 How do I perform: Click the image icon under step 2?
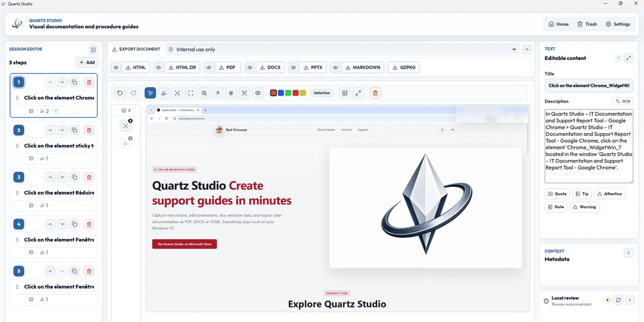(x=31, y=158)
